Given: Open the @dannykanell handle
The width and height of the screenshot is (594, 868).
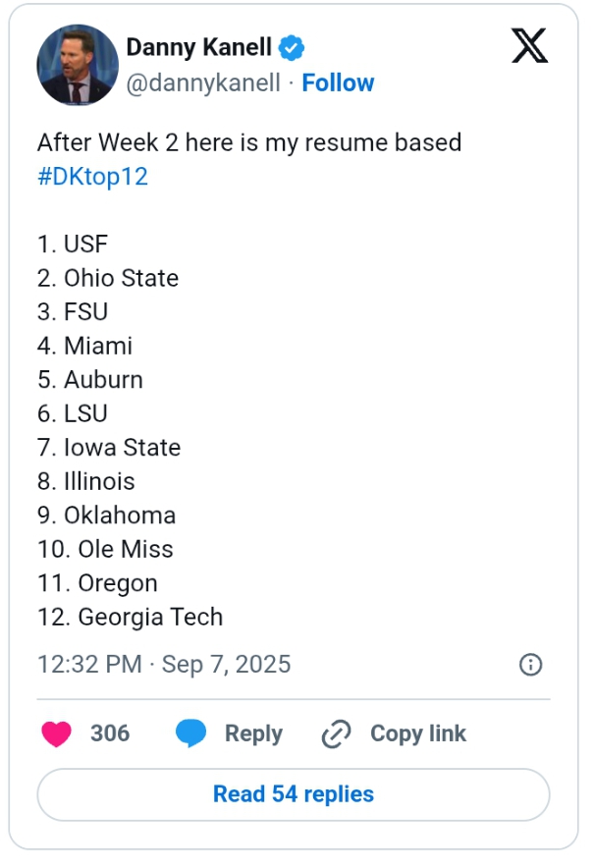Looking at the screenshot, I should coord(203,83).
